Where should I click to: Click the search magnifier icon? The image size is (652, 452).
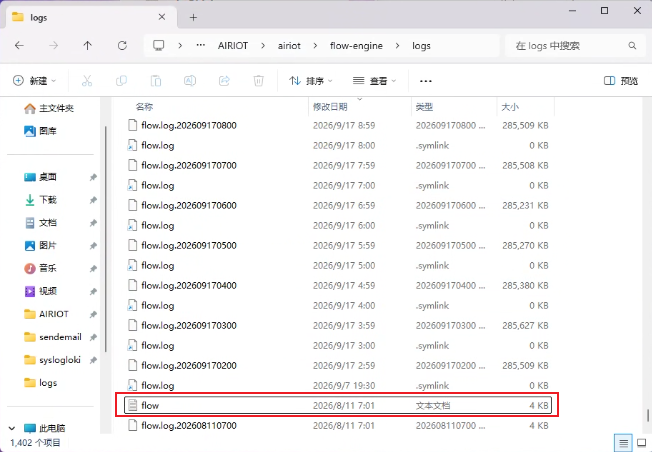[632, 46]
